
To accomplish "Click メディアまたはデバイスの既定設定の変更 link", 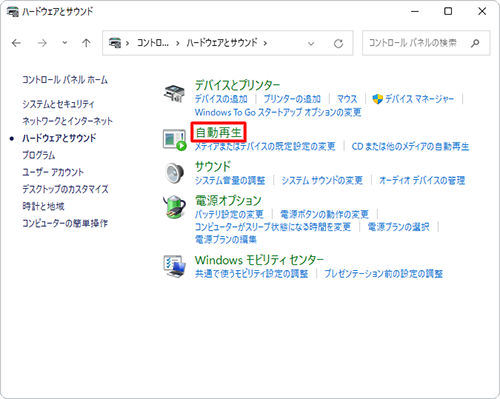I will point(265,146).
